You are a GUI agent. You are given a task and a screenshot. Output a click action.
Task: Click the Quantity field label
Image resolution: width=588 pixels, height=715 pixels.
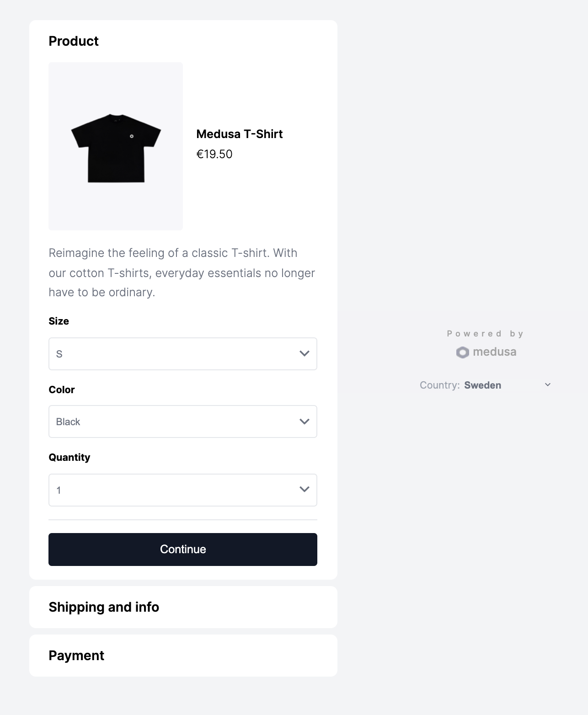tap(69, 457)
